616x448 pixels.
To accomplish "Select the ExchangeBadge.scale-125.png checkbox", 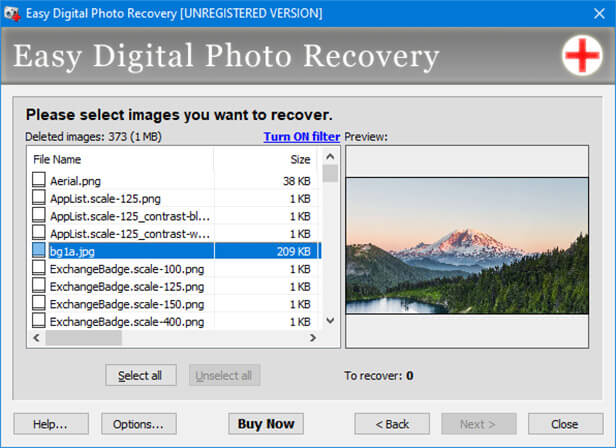I will tap(38, 285).
